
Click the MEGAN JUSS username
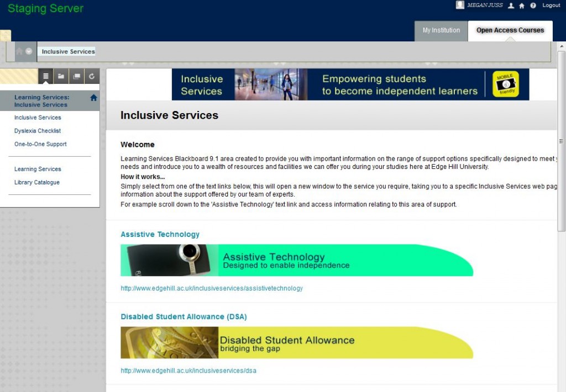[x=485, y=5]
